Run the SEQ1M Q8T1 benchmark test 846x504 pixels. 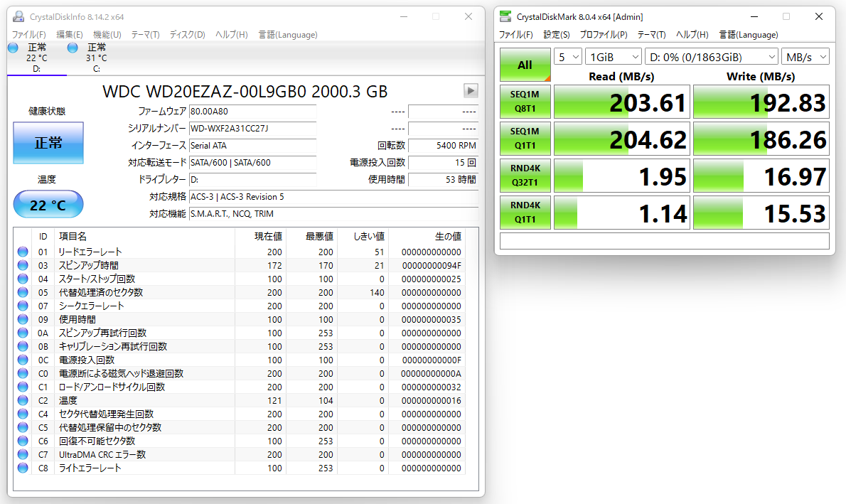click(x=525, y=103)
